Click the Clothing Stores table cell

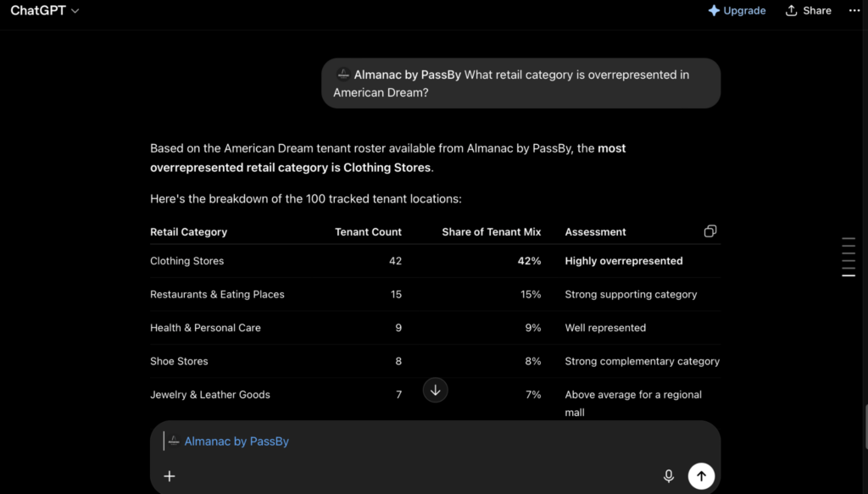tap(187, 260)
